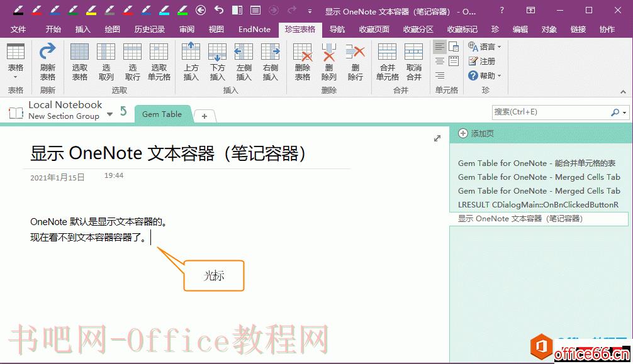Click the Undo arrow
The width and height of the screenshot is (633, 364).
(x=219, y=9)
